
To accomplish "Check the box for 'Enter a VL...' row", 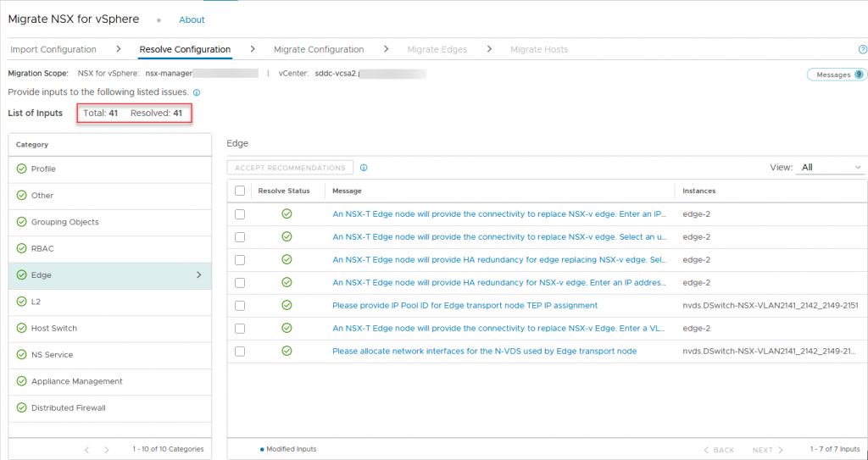I will [x=240, y=328].
